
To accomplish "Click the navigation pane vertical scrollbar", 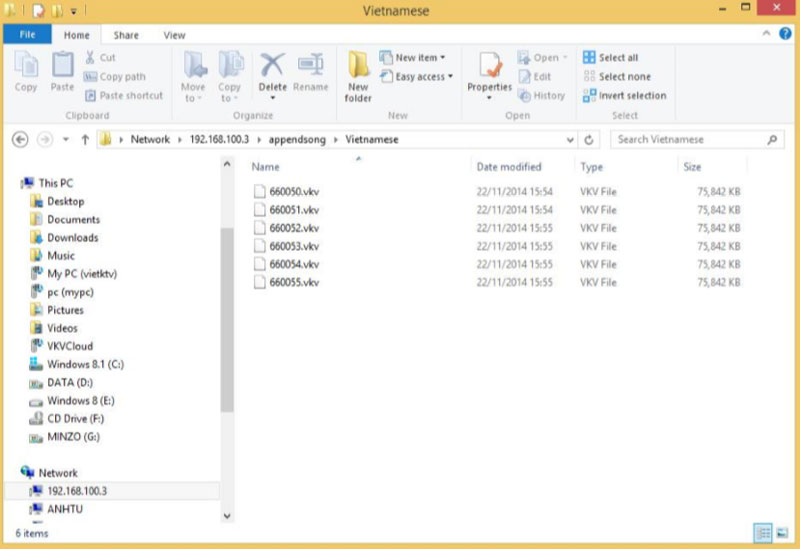I will (x=227, y=320).
